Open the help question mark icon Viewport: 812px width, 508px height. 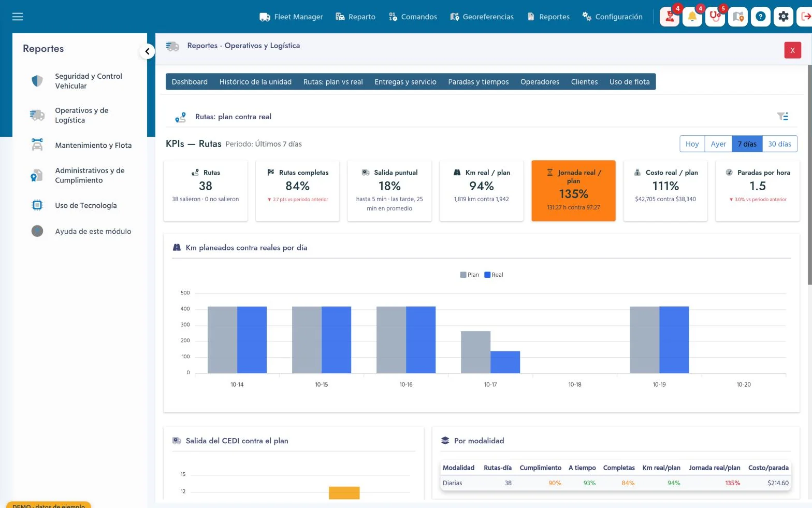pyautogui.click(x=761, y=17)
